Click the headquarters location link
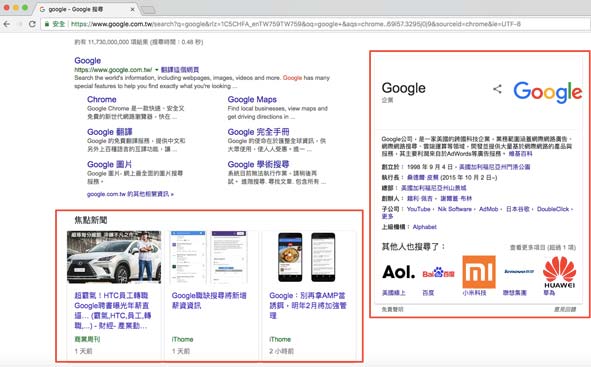 [433, 188]
